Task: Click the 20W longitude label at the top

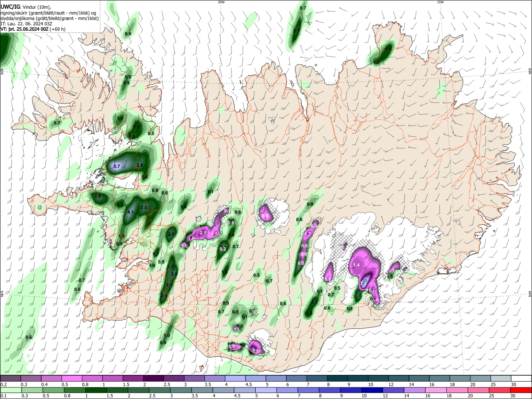Action: (x=221, y=2)
